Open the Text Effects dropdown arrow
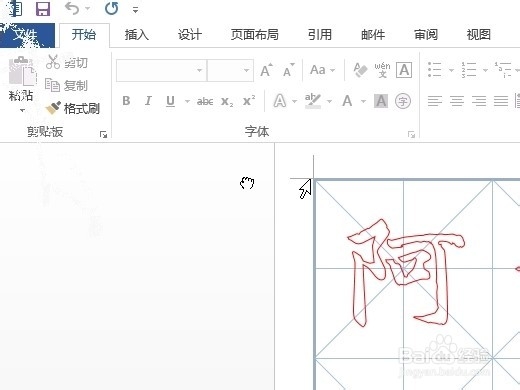Viewport: 520px width, 390px height. (295, 101)
